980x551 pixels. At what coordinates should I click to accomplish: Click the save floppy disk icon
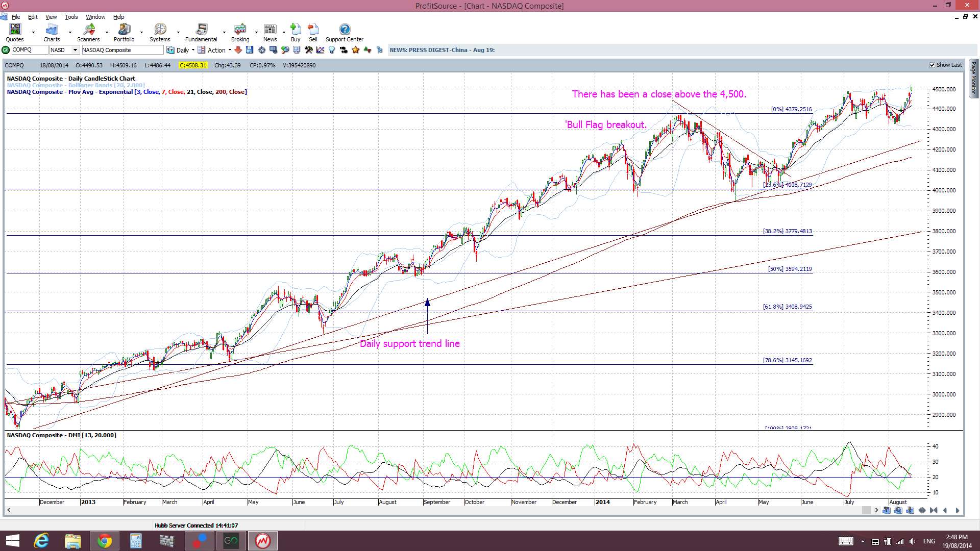250,50
